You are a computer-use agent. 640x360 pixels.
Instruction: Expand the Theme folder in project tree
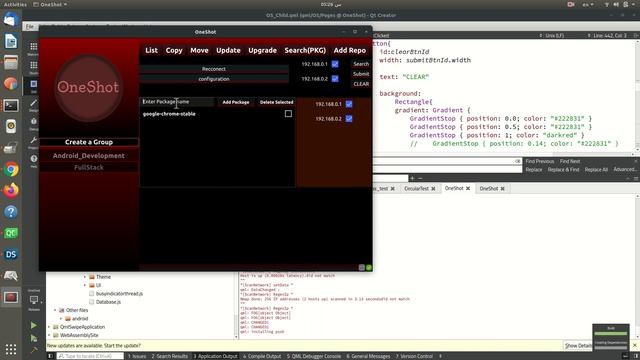tap(85, 277)
